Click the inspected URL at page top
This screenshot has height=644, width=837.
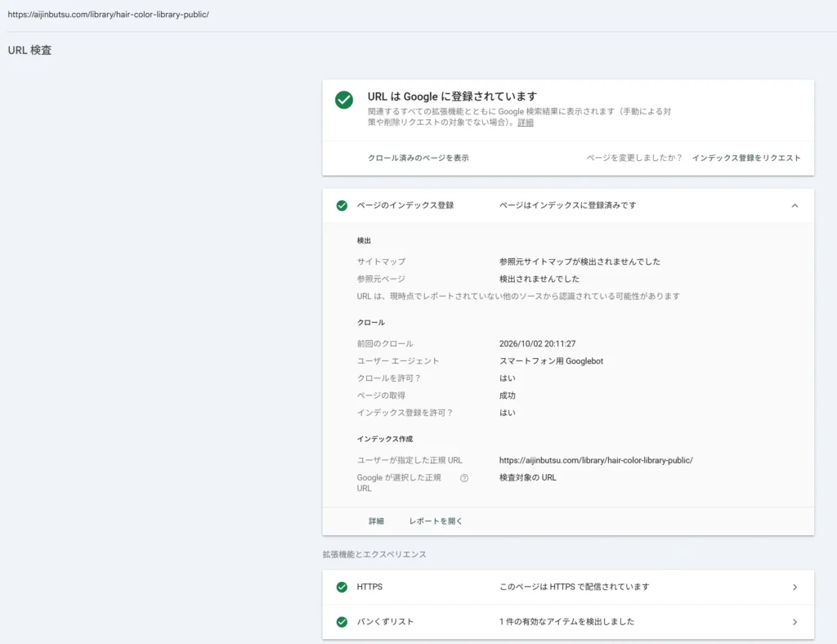pos(109,15)
